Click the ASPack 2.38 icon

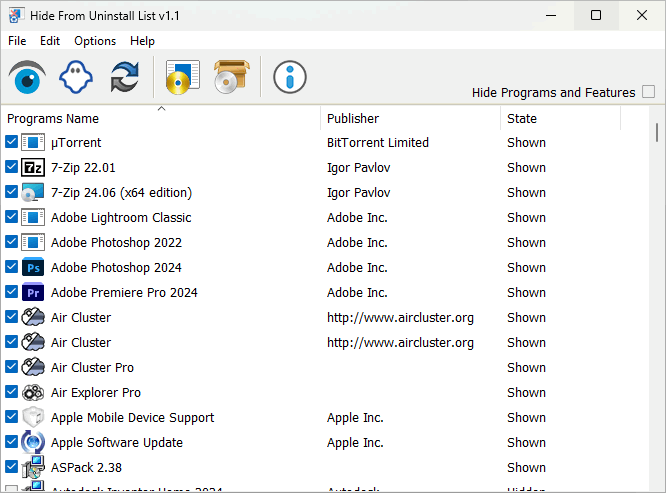pos(33,467)
